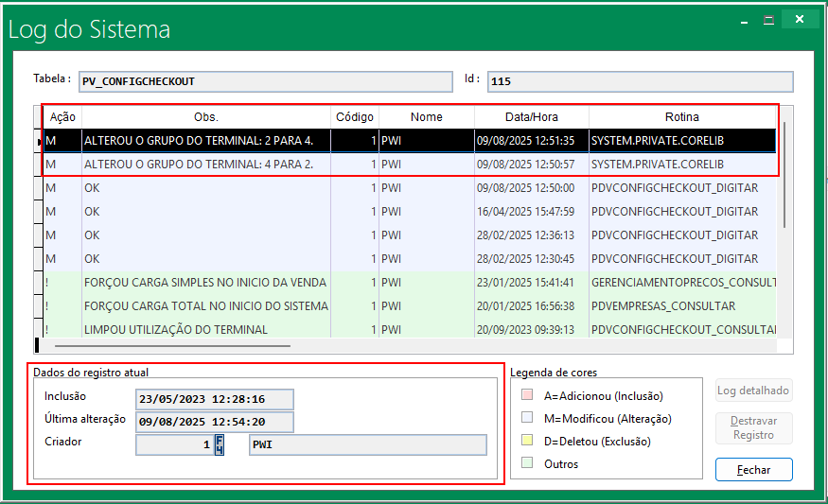This screenshot has height=504, width=828.
Task: Click the Log detalhado button
Action: tap(753, 391)
